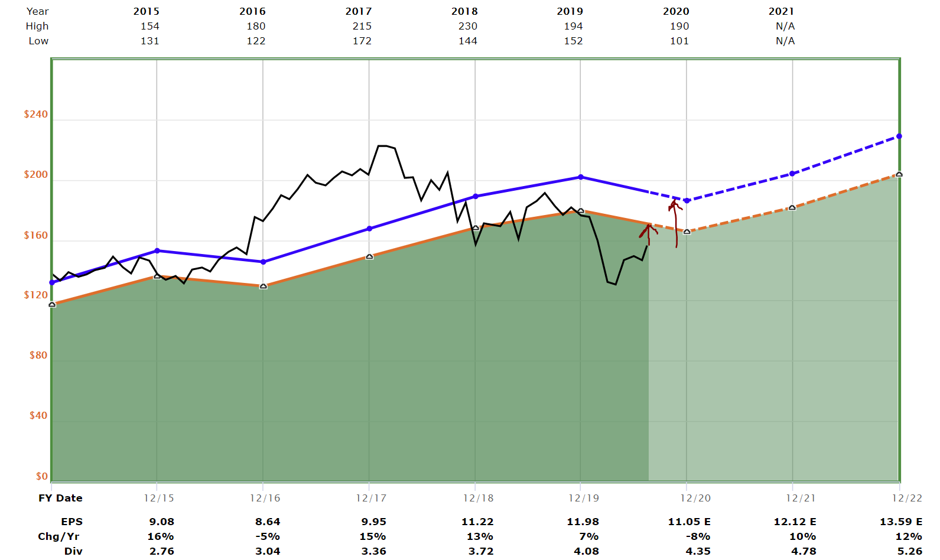
Task: Click the blue data point at 12/19
Action: pos(581,177)
